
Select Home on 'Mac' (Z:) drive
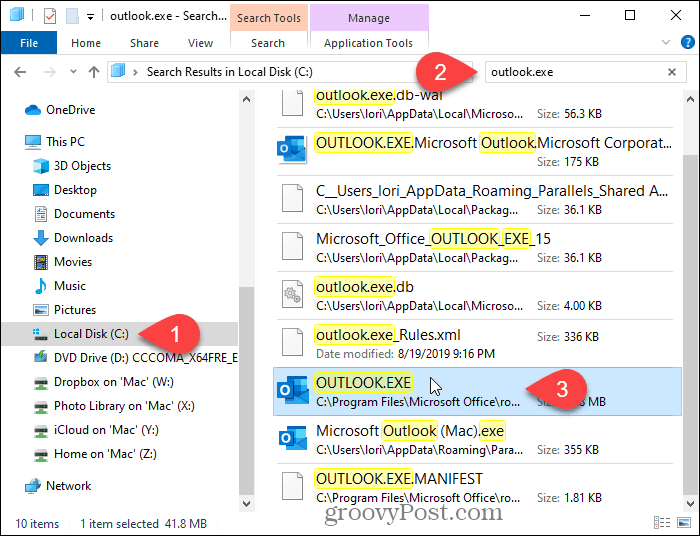105,454
